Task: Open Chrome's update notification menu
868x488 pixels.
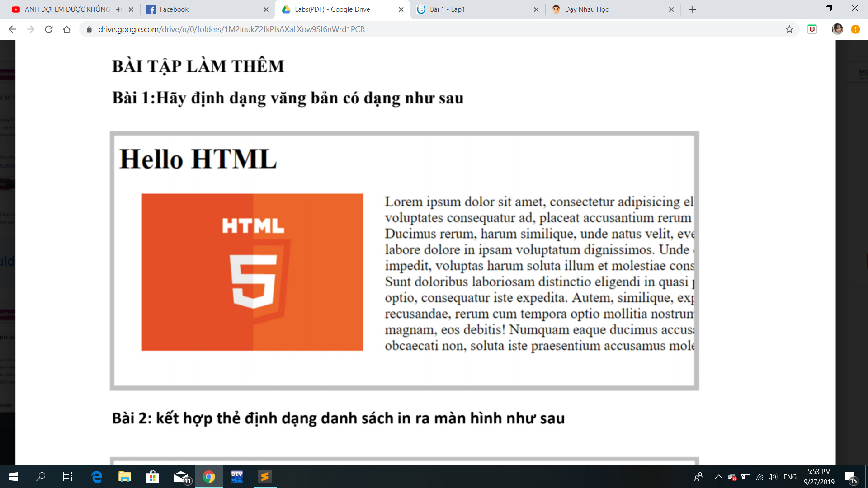Action: point(856,29)
